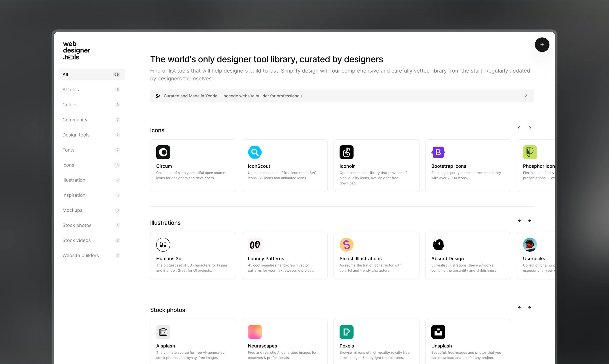Filter by Mockups category
The height and width of the screenshot is (364, 609).
point(91,210)
